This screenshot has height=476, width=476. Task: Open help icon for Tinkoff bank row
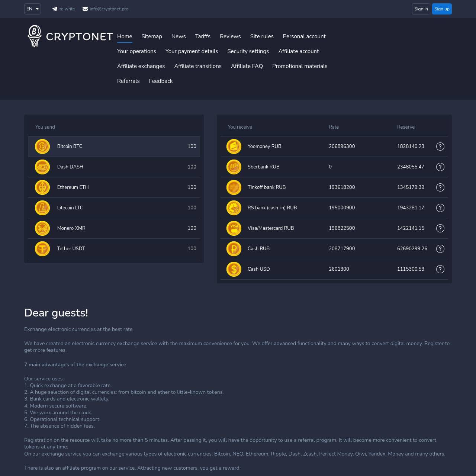[x=440, y=187]
